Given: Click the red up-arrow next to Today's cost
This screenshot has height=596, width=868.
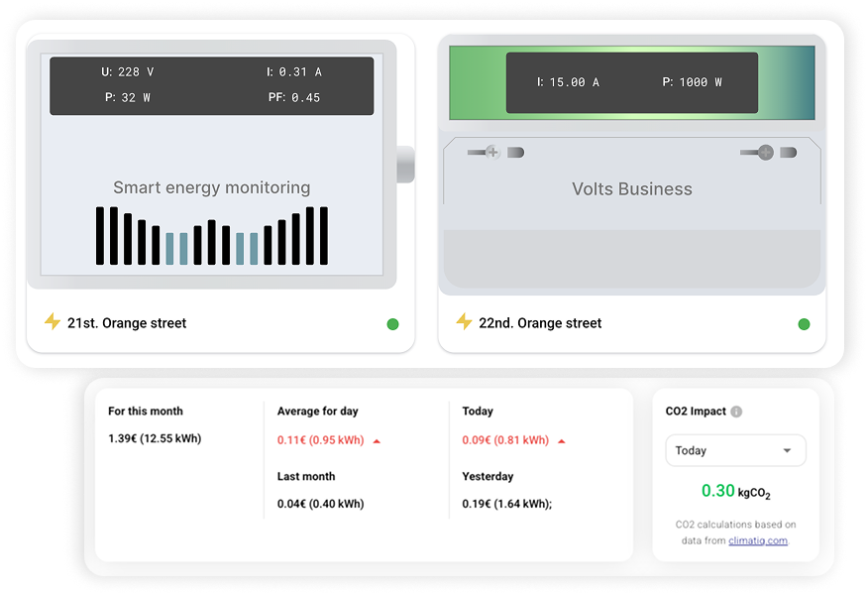Looking at the screenshot, I should pyautogui.click(x=561, y=440).
